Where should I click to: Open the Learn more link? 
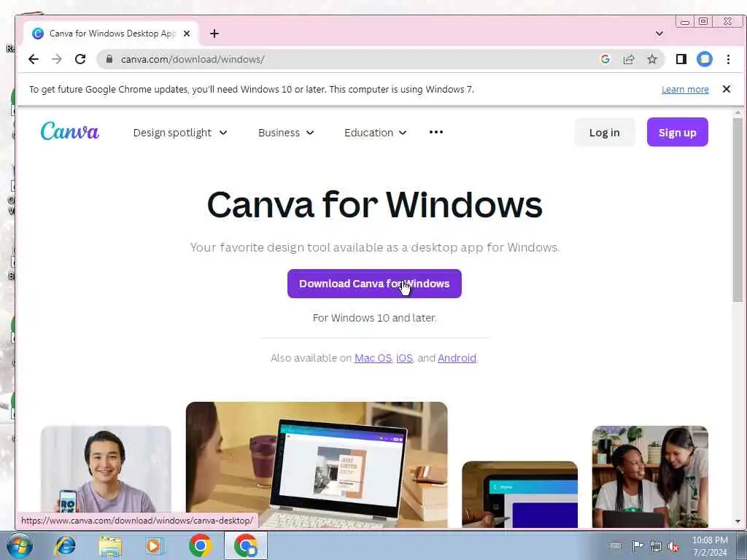click(685, 90)
